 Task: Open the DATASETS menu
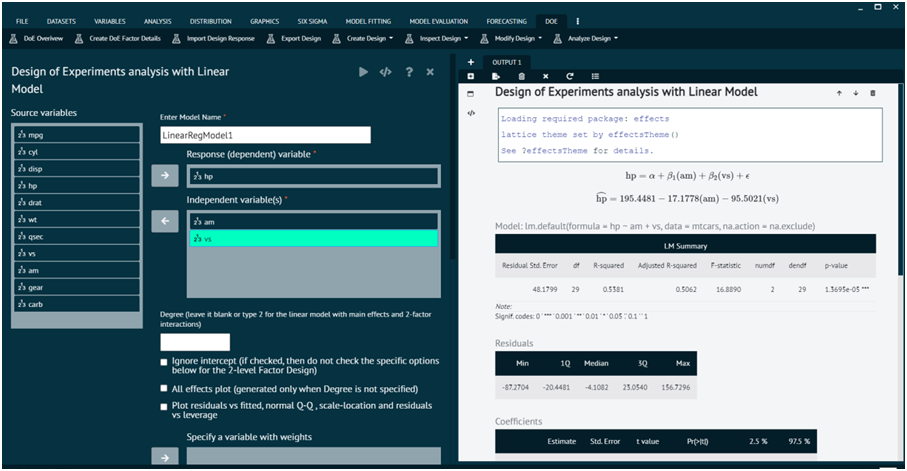(x=61, y=21)
